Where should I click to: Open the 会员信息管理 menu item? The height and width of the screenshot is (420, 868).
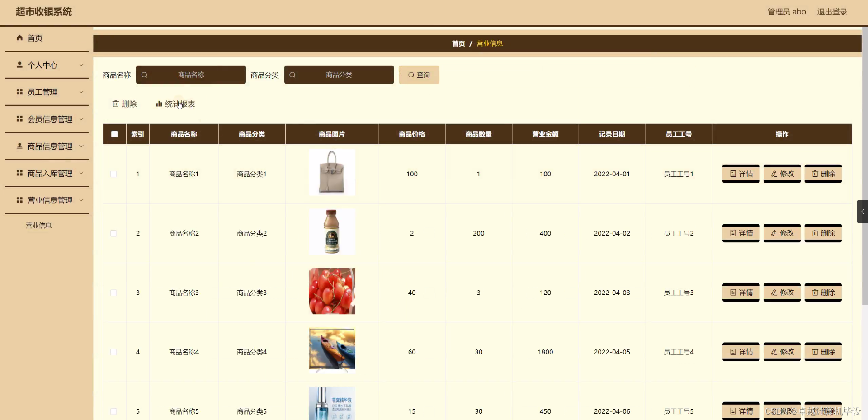coord(47,119)
